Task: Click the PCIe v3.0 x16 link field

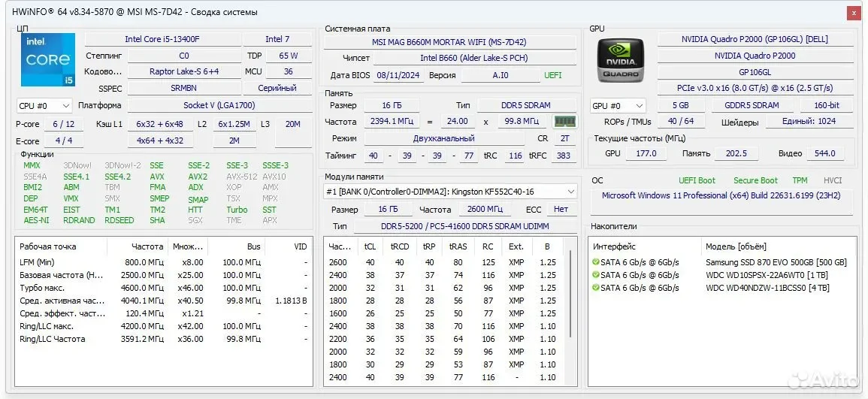Action: click(755, 88)
